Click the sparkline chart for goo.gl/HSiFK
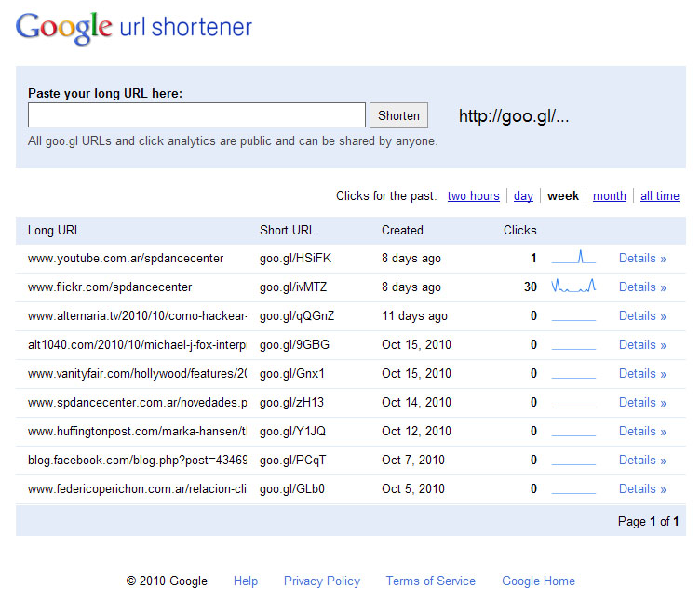The height and width of the screenshot is (601, 700). (x=573, y=257)
